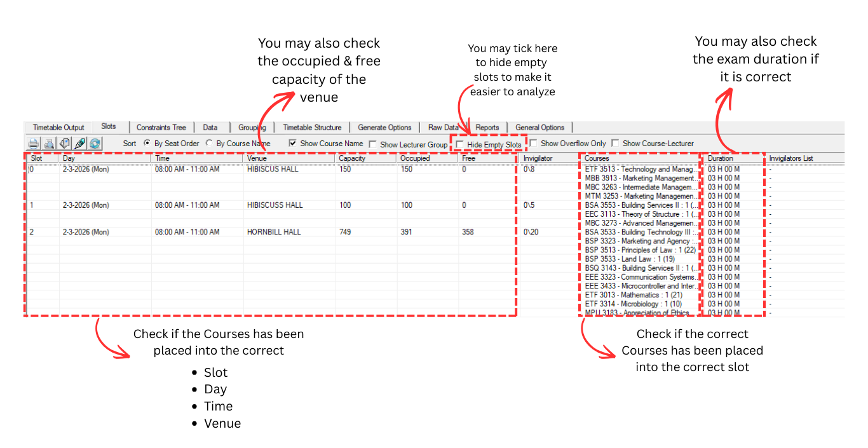The image size is (868, 448).
Task: Open Timetable Structure tab
Action: 312,128
